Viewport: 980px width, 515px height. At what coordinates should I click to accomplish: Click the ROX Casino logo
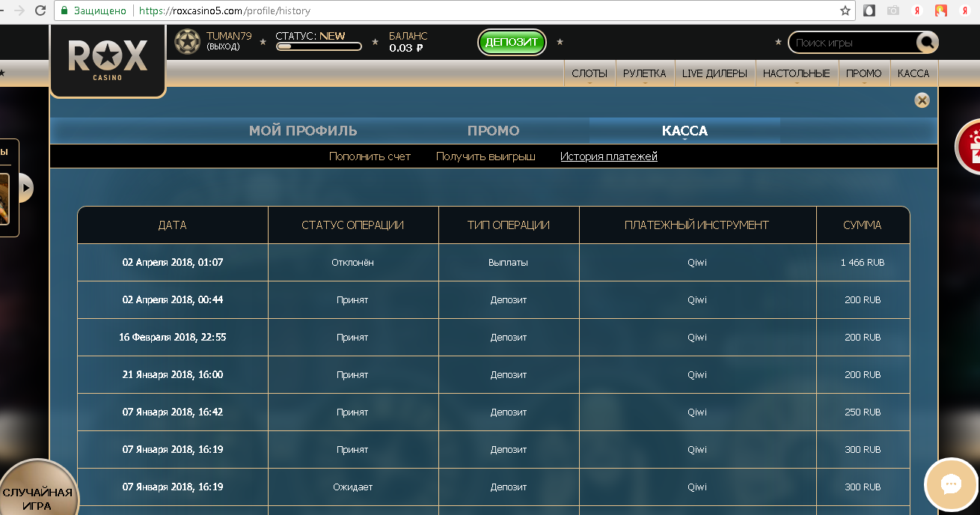[108, 60]
